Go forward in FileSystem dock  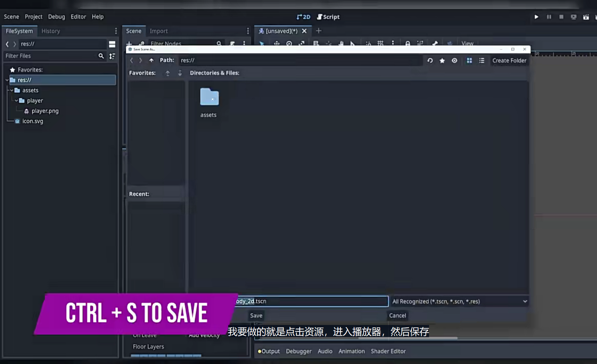(15, 44)
